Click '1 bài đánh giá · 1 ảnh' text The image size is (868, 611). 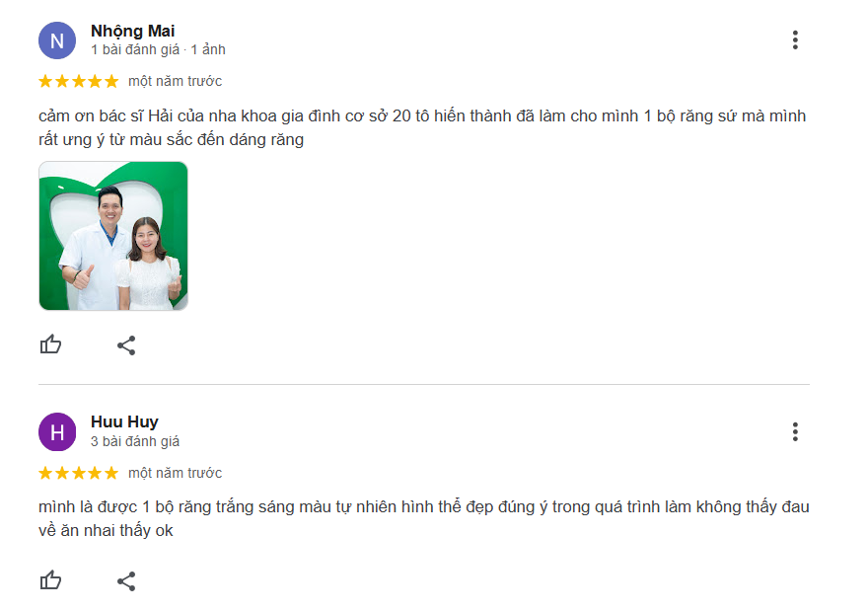click(x=159, y=50)
